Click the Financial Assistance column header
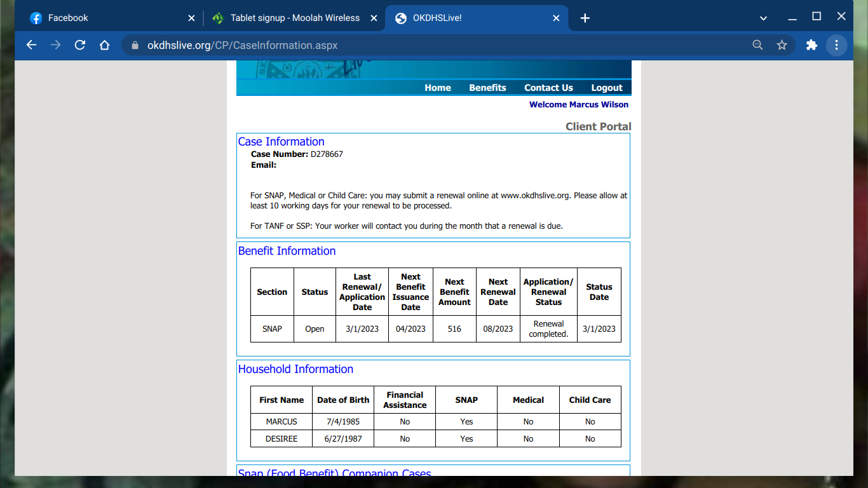This screenshot has height=488, width=868. 405,400
